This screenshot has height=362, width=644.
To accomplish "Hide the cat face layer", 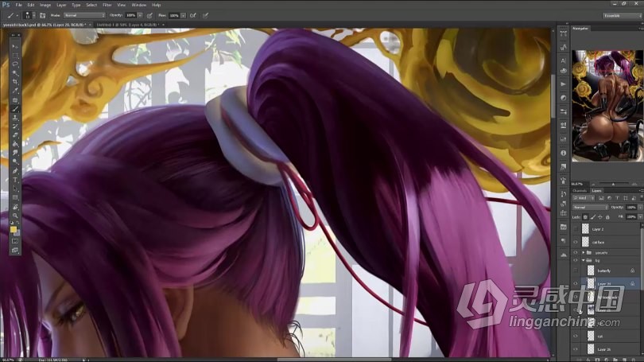I will (576, 243).
